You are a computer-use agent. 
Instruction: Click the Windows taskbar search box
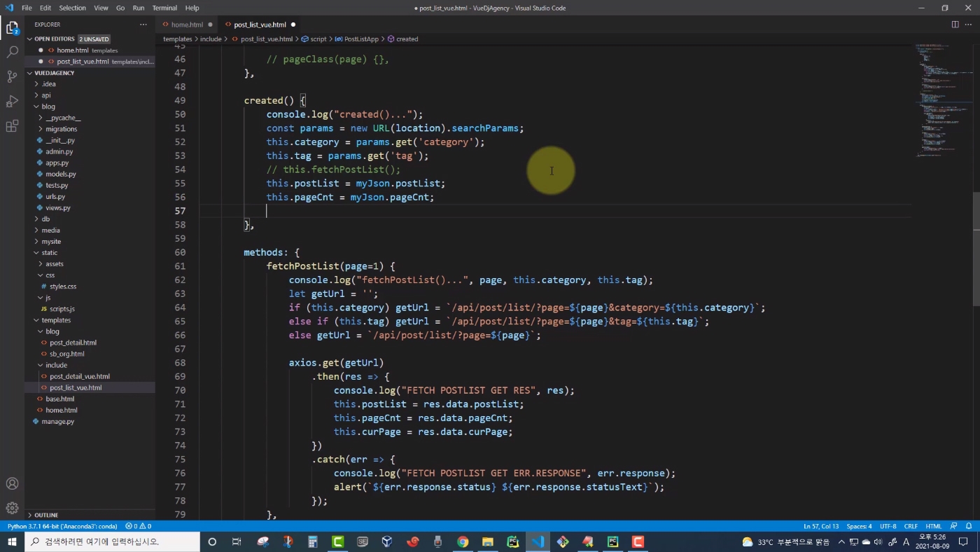[112, 541]
